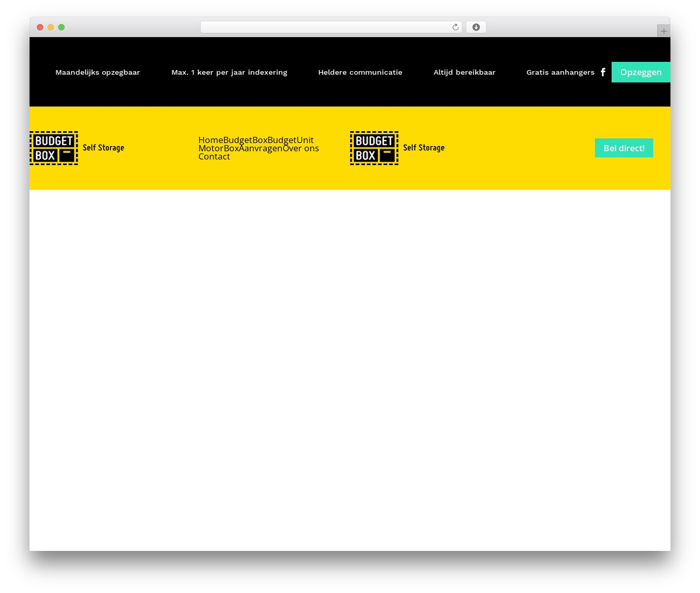
Task: Click the left Budget Box logo
Action: (77, 148)
